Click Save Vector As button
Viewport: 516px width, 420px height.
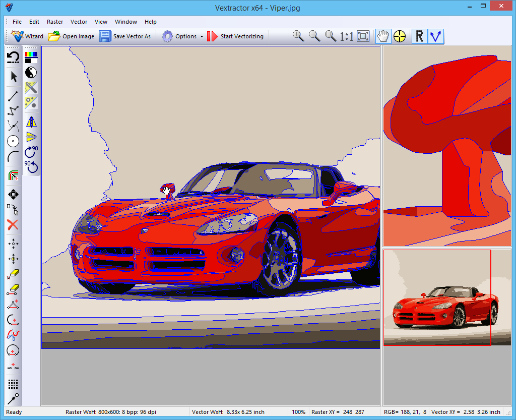(125, 36)
